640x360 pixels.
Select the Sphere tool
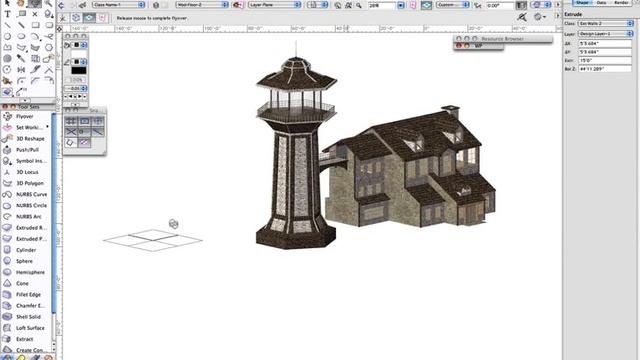coord(24,261)
